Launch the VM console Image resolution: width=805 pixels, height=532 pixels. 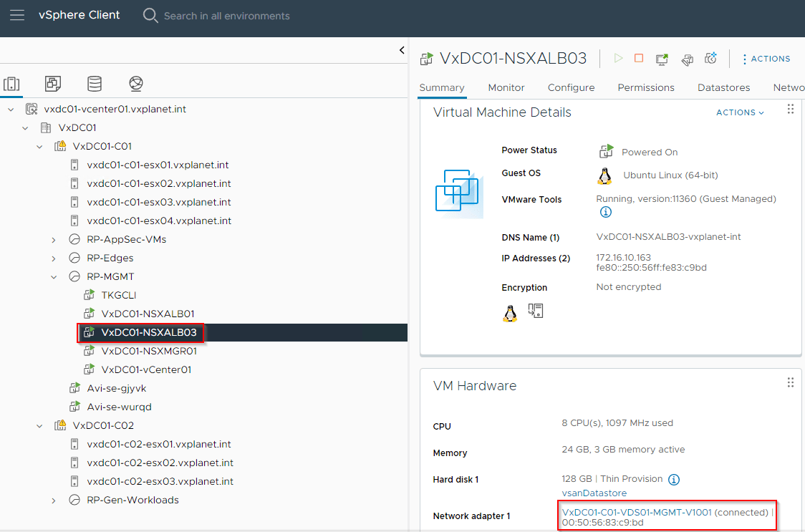point(662,59)
